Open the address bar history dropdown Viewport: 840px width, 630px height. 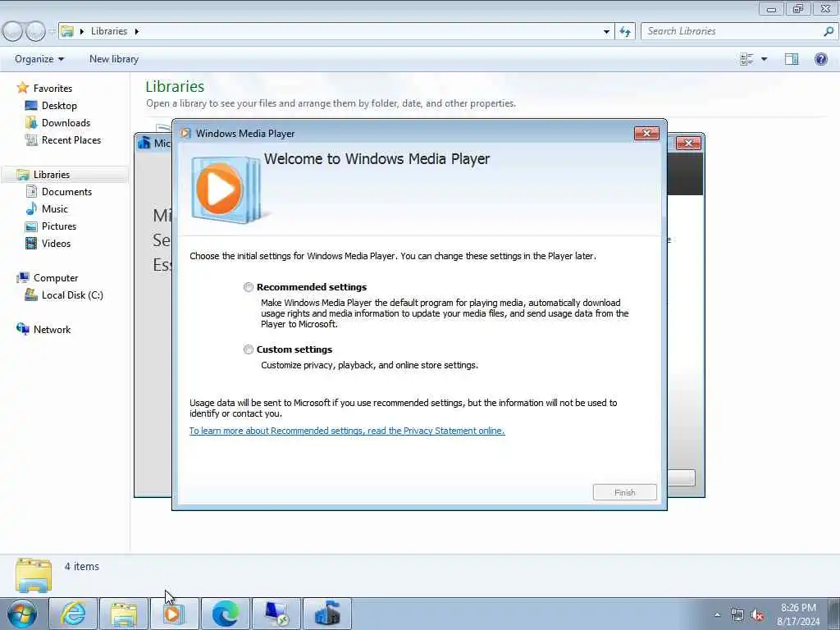click(606, 32)
